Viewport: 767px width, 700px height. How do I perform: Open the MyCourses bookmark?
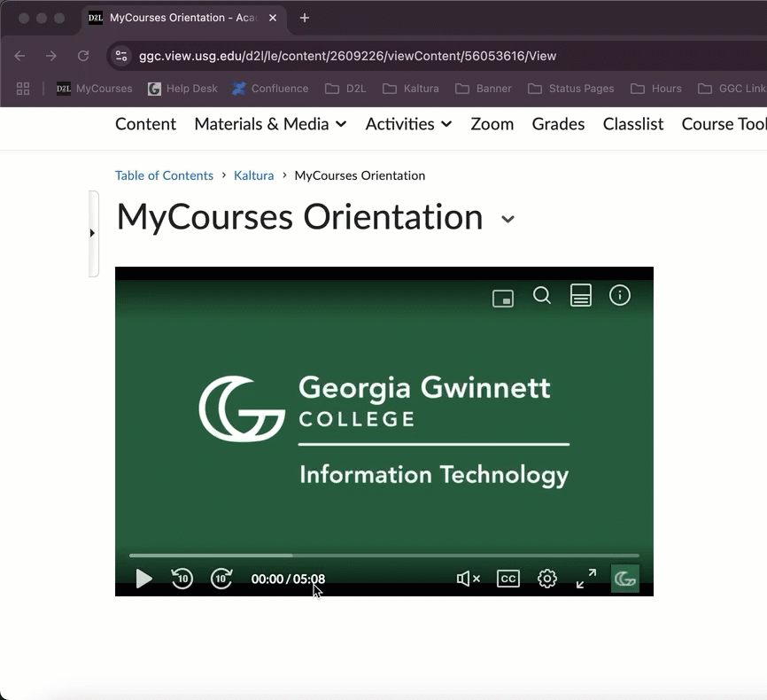pyautogui.click(x=95, y=89)
